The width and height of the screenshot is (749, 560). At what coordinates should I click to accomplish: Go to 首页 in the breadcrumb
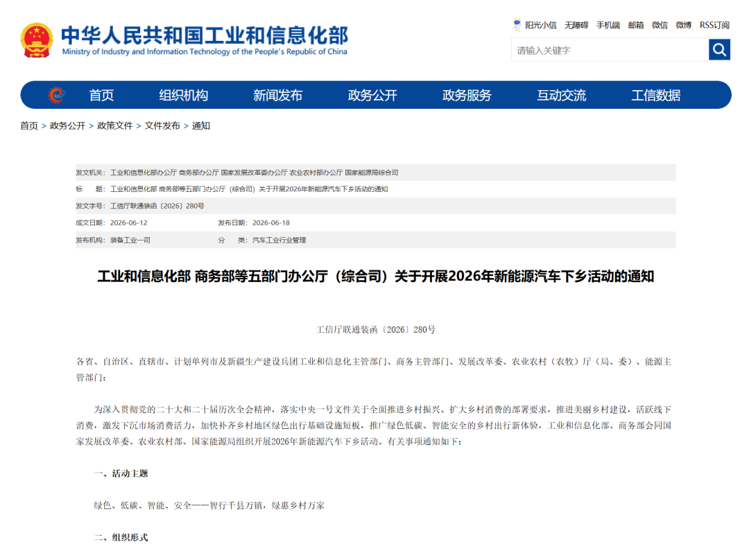[29, 125]
